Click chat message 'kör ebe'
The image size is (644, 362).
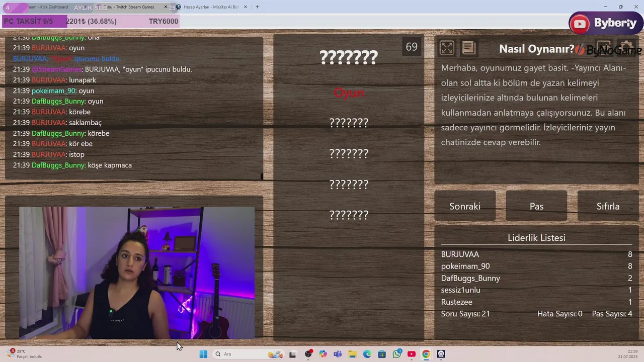point(53,144)
